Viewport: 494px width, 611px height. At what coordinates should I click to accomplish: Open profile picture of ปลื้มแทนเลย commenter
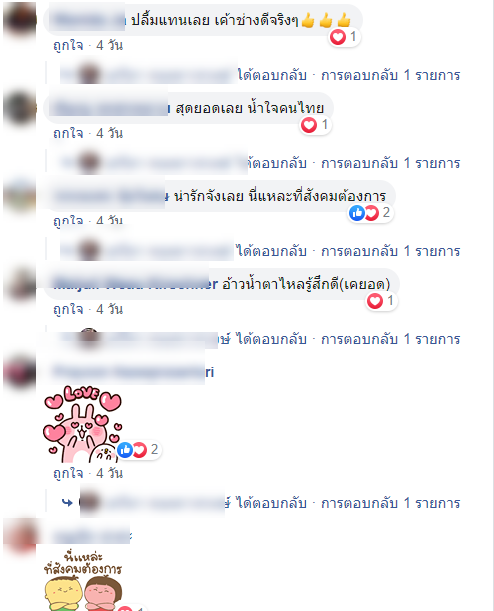tap(20, 19)
